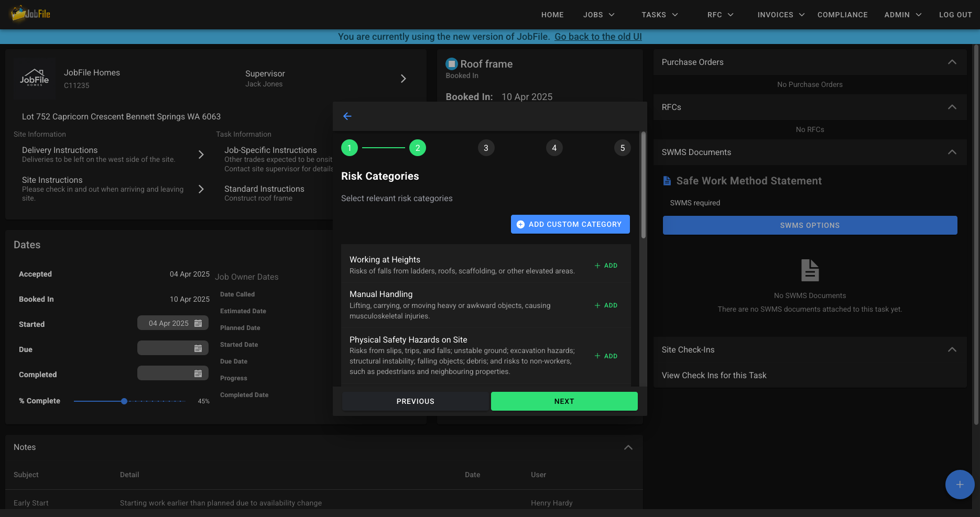Viewport: 980px width, 517px height.
Task: Click the No SWMS Documents placeholder icon
Action: point(810,270)
